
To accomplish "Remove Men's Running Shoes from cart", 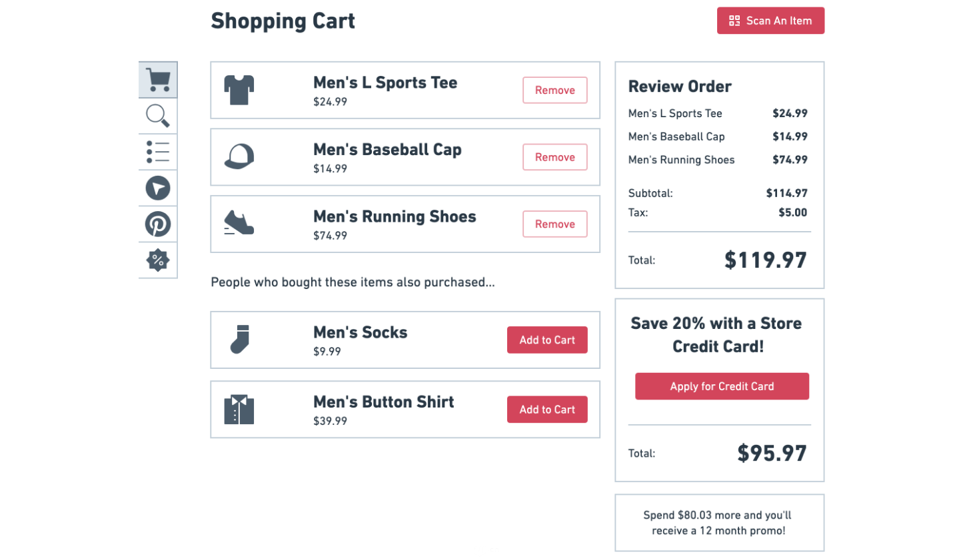I will pyautogui.click(x=554, y=224).
